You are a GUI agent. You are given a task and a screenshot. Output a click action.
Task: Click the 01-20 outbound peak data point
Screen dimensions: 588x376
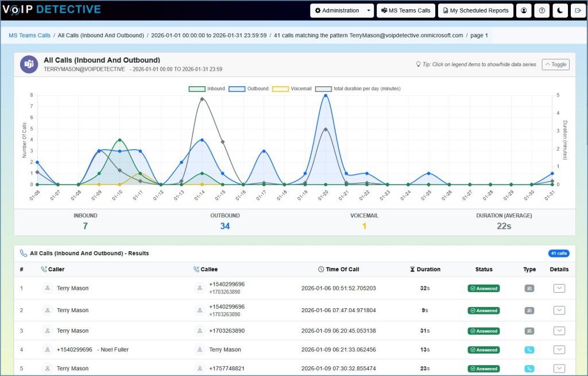click(x=326, y=95)
